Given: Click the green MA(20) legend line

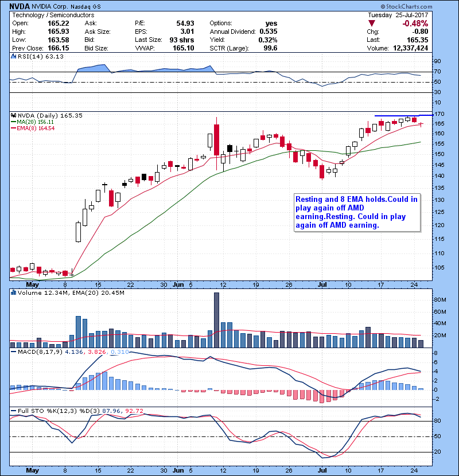Looking at the screenshot, I should (13, 122).
